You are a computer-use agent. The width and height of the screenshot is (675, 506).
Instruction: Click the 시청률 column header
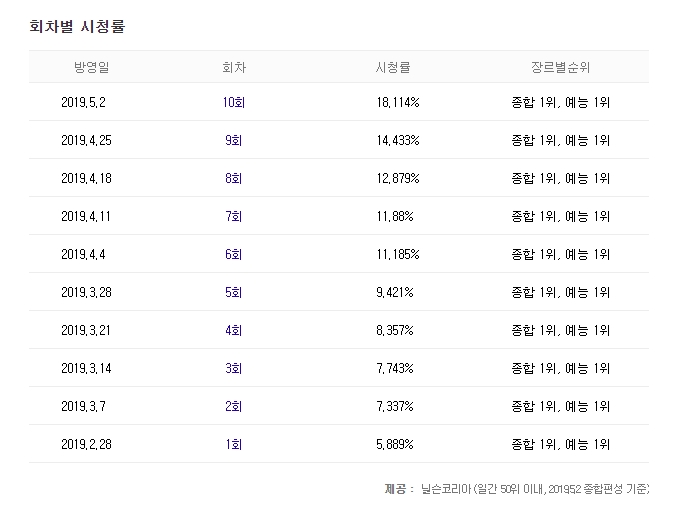pyautogui.click(x=393, y=67)
